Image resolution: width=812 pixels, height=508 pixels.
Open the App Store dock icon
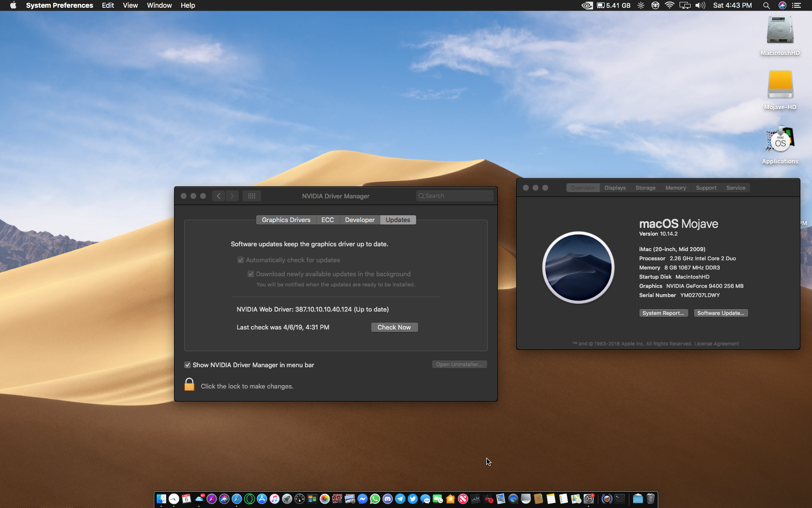point(262,499)
